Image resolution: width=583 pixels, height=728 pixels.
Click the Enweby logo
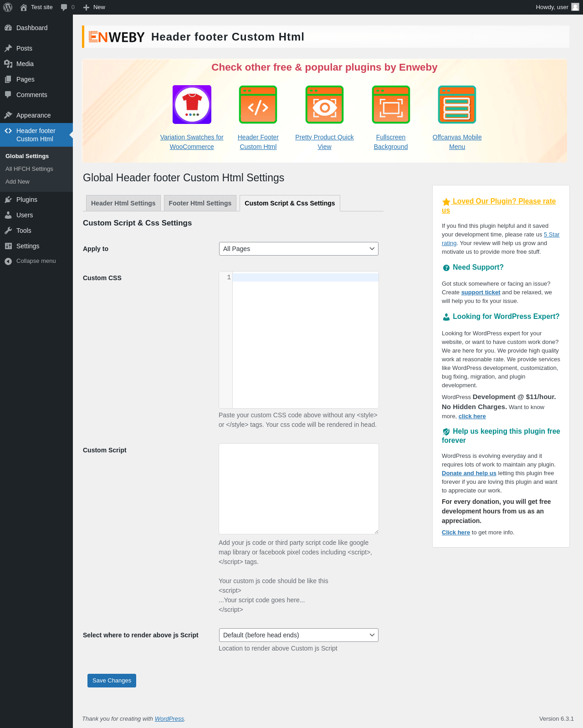coord(116,37)
